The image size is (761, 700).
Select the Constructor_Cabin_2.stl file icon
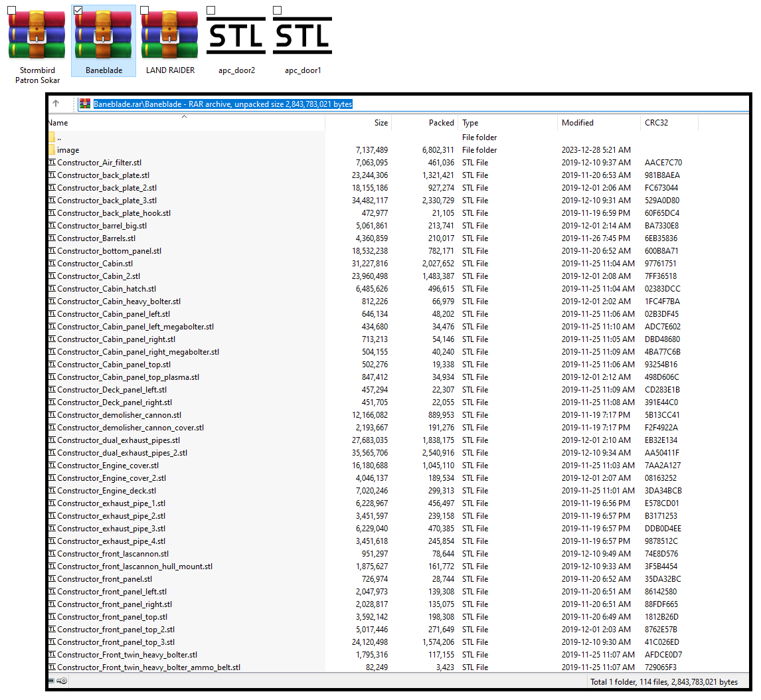coord(52,276)
